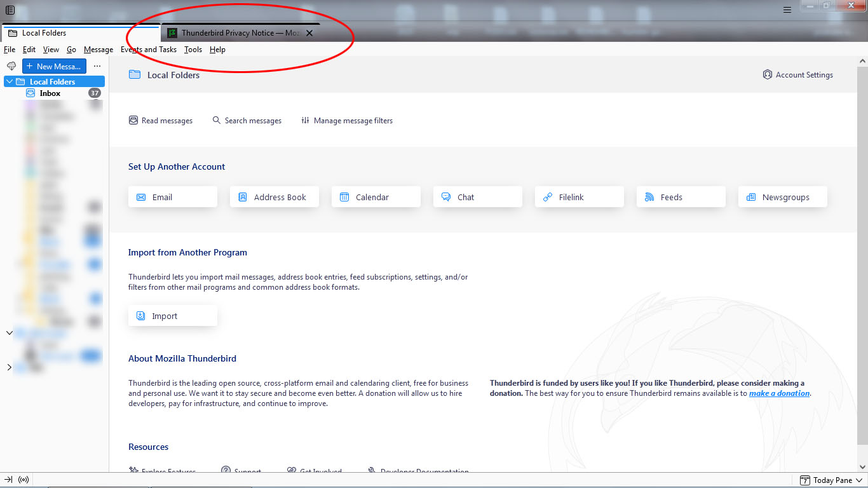The width and height of the screenshot is (868, 488).
Task: Switch to the Local Folders tab
Action: 81,33
